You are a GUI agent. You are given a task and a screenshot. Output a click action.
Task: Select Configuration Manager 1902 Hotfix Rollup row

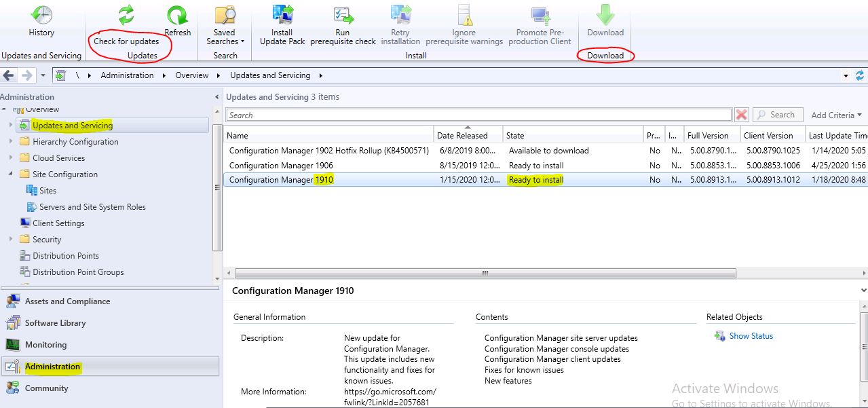pos(546,151)
